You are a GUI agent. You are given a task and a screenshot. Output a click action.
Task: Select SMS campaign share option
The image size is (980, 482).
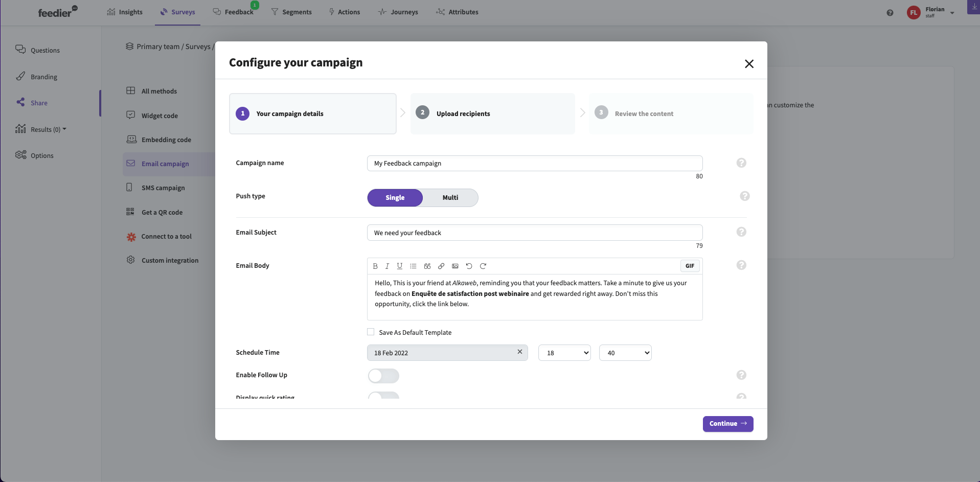tap(156, 188)
